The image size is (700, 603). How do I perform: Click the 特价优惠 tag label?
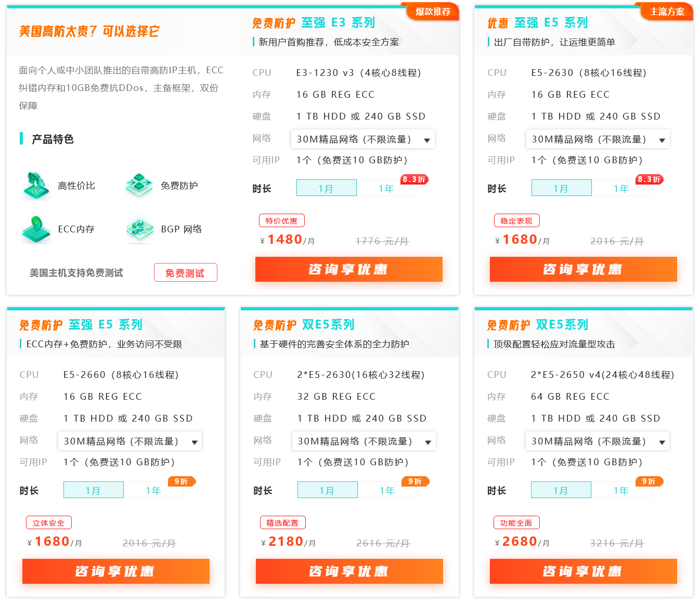pos(281,221)
